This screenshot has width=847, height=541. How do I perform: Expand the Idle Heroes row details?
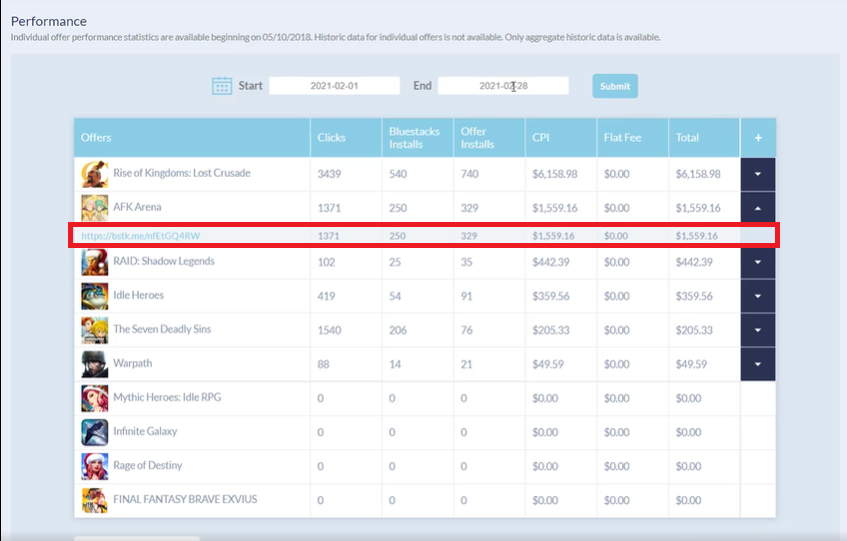758,296
